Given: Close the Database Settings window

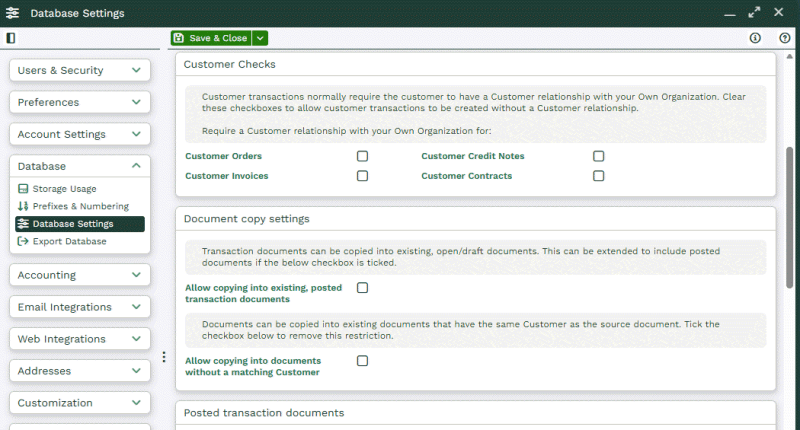Looking at the screenshot, I should 779,12.
